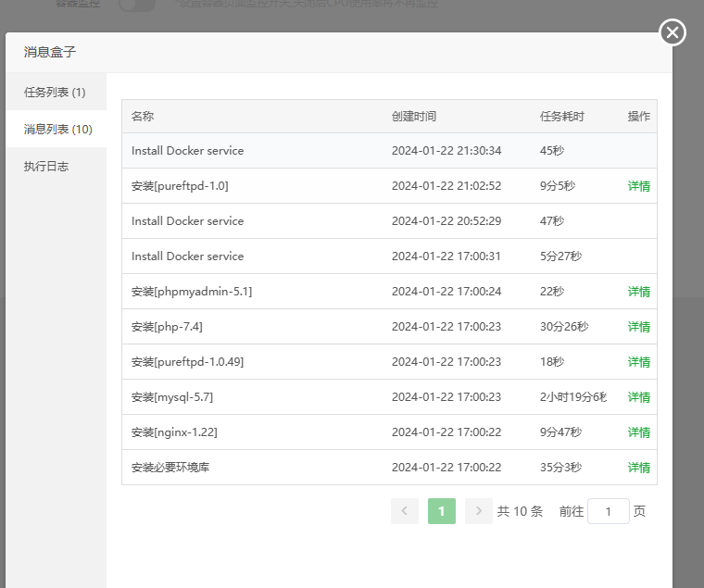This screenshot has height=588, width=704.
Task: Go to next page arrow
Action: 479,511
